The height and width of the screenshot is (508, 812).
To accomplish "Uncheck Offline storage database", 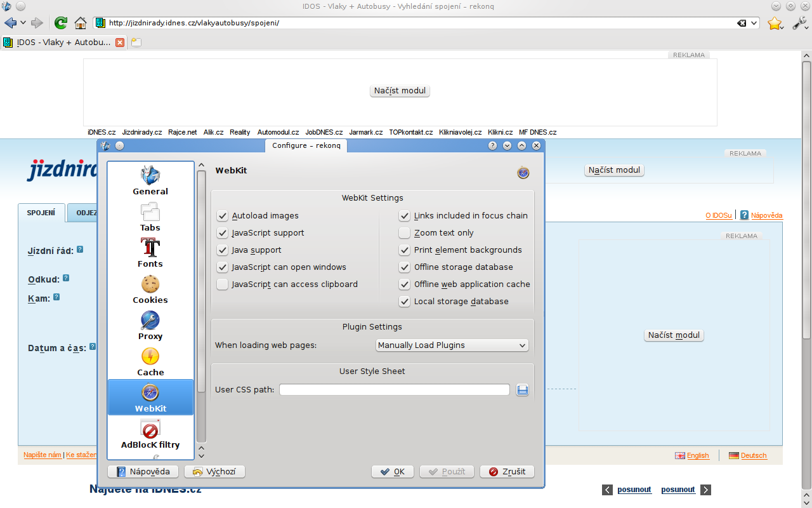I will pyautogui.click(x=404, y=267).
